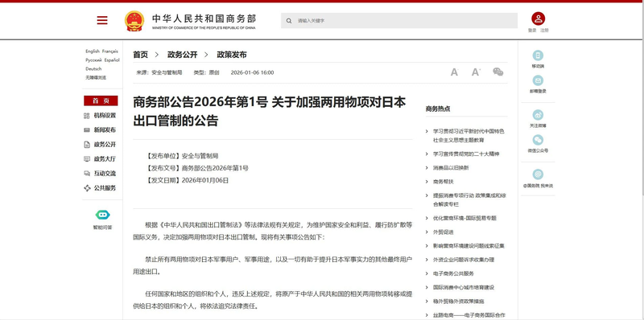Click the 2026-01-06 16:00 timestamp
The height and width of the screenshot is (320, 644).
pos(252,72)
